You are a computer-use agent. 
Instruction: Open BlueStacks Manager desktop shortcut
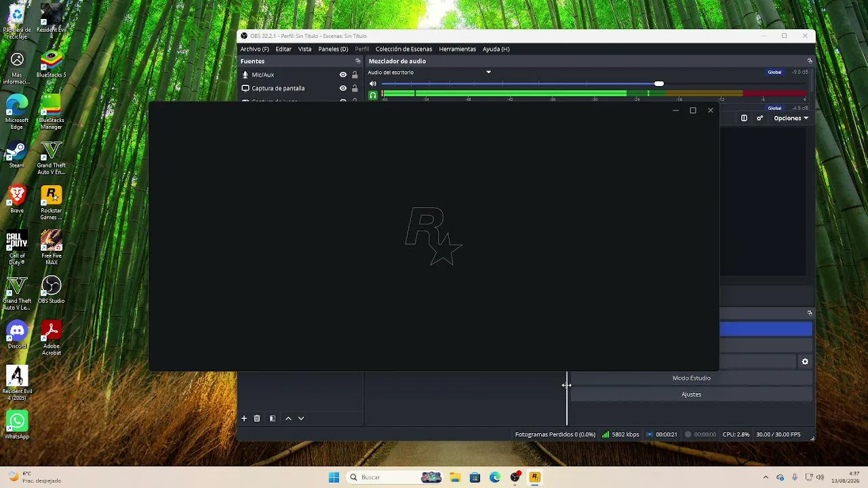[x=52, y=110]
